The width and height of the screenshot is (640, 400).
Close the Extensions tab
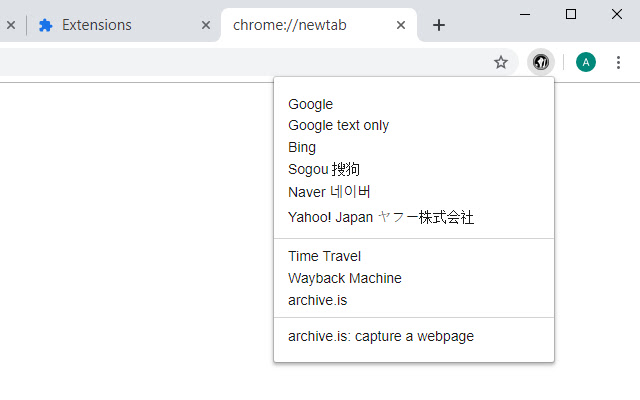(206, 25)
